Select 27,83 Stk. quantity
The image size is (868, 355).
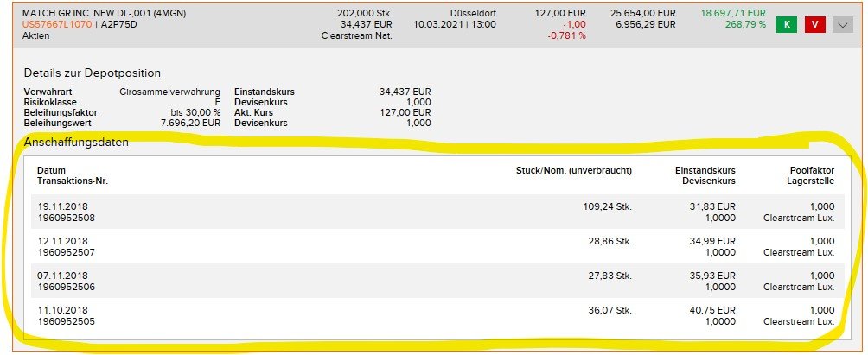pyautogui.click(x=610, y=276)
